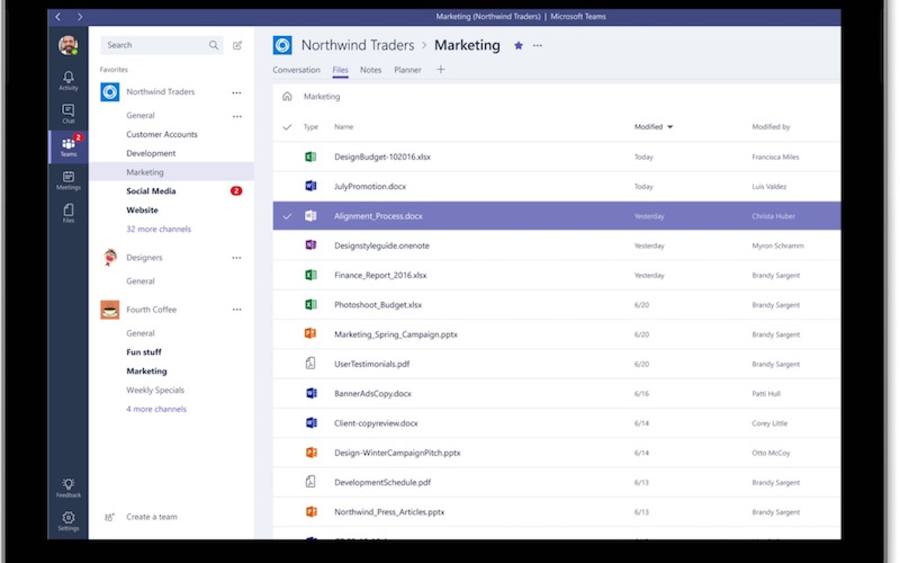900x563 pixels.
Task: Click the Feedback lightbulb icon
Action: tap(68, 488)
